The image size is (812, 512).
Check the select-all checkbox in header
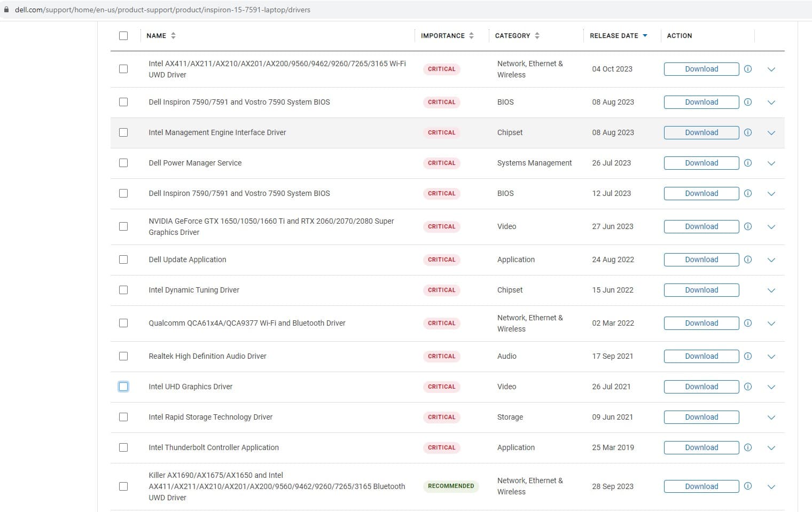123,36
